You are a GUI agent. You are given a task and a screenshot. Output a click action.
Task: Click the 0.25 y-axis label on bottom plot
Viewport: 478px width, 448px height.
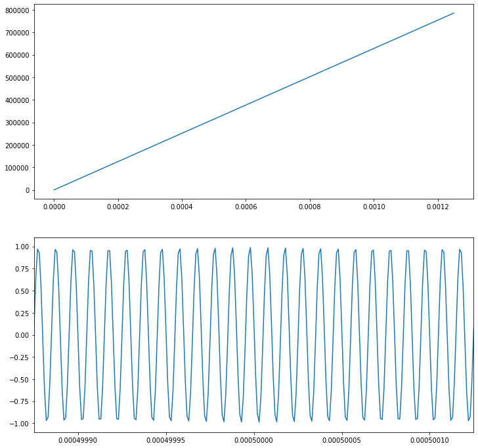click(x=22, y=314)
